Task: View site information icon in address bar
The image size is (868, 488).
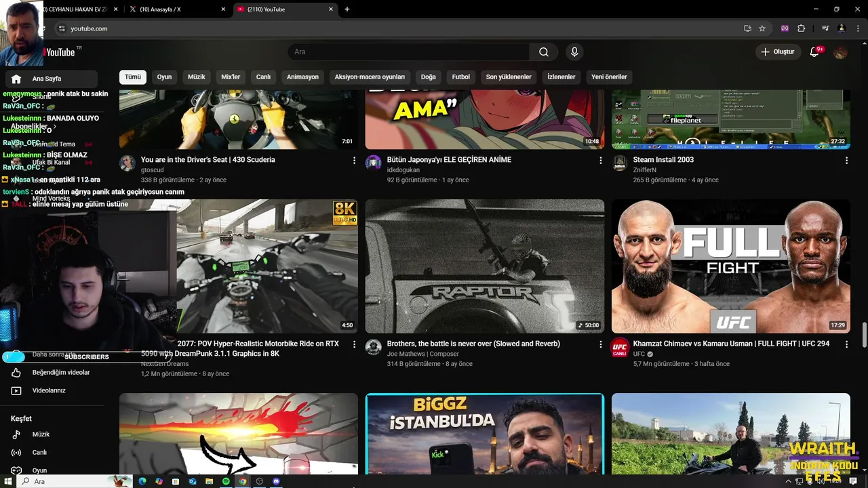Action: click(x=62, y=28)
